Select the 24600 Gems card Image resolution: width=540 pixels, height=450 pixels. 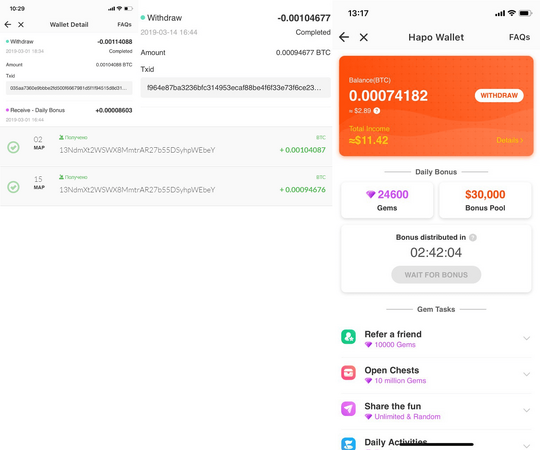coord(387,200)
